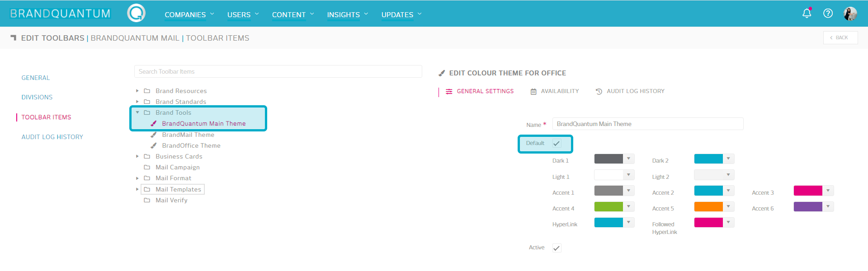Click the HyperLink blue colour swatch

[x=609, y=222]
